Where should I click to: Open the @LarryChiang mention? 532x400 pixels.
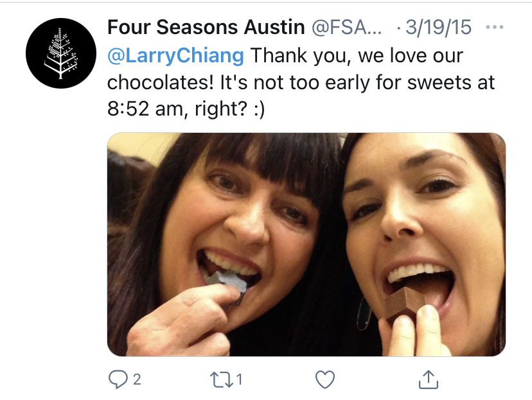tap(175, 55)
